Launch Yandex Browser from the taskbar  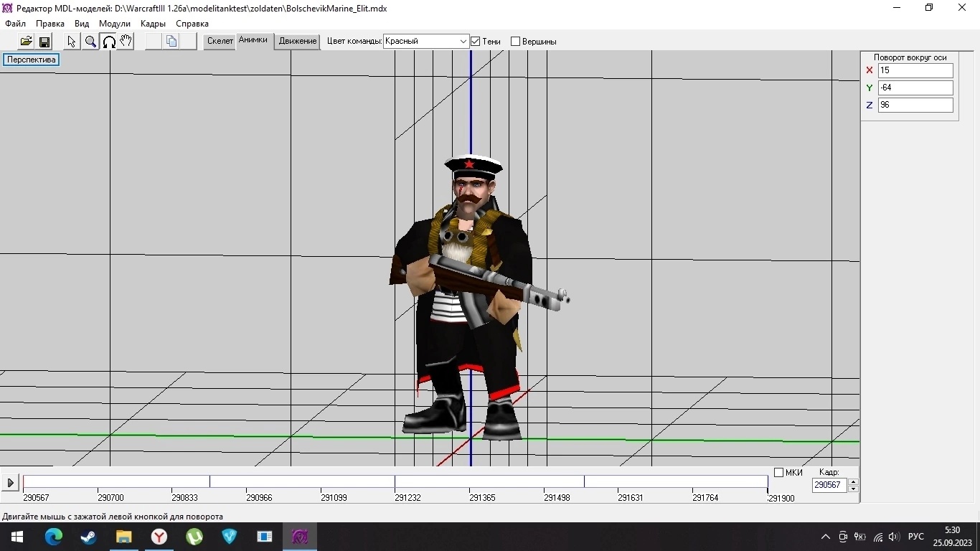pos(159,537)
